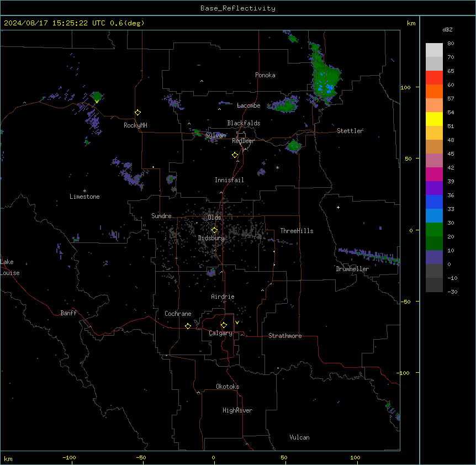Image resolution: width=476 pixels, height=465 pixels.
Task: Click the Sylvan label
Action: (x=216, y=135)
